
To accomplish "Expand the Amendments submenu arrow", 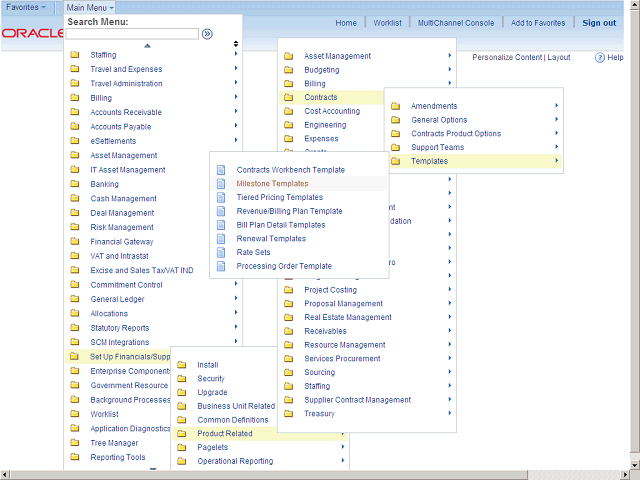I will click(556, 106).
